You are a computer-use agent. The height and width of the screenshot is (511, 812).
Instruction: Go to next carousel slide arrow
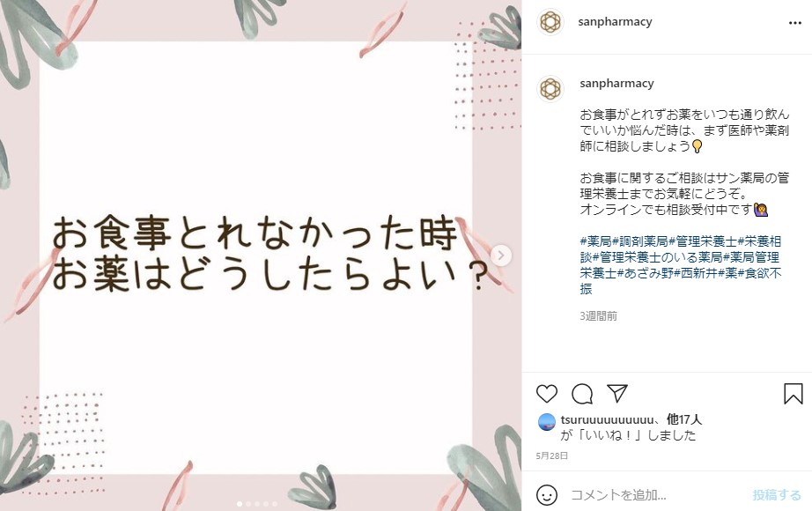[501, 255]
